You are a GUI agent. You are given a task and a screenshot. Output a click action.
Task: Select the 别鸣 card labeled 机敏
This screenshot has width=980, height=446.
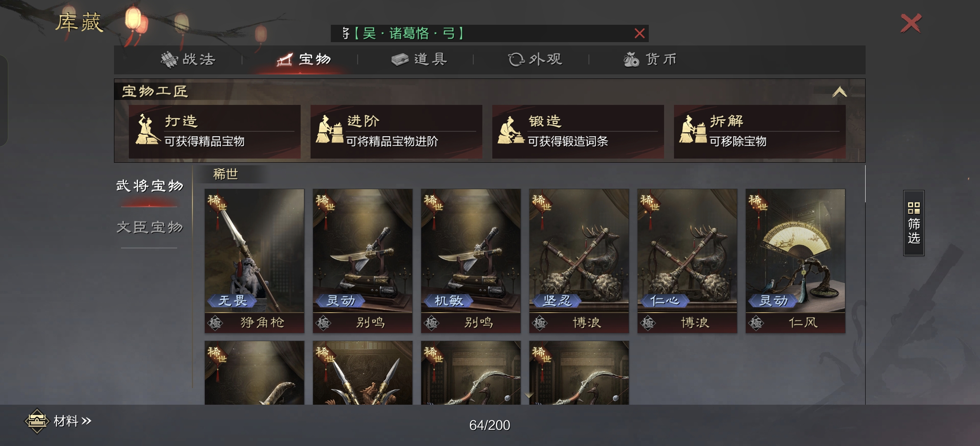coord(471,261)
